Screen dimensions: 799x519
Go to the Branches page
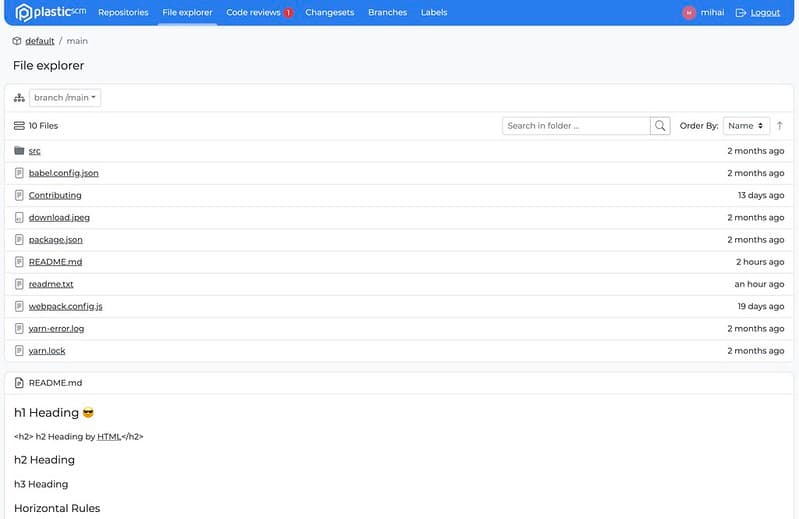tap(388, 13)
